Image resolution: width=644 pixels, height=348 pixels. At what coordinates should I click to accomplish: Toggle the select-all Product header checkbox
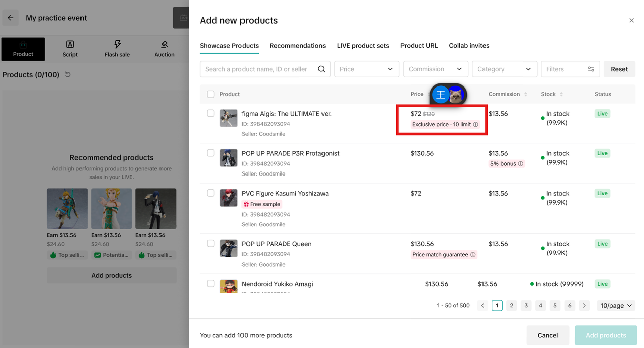[211, 94]
